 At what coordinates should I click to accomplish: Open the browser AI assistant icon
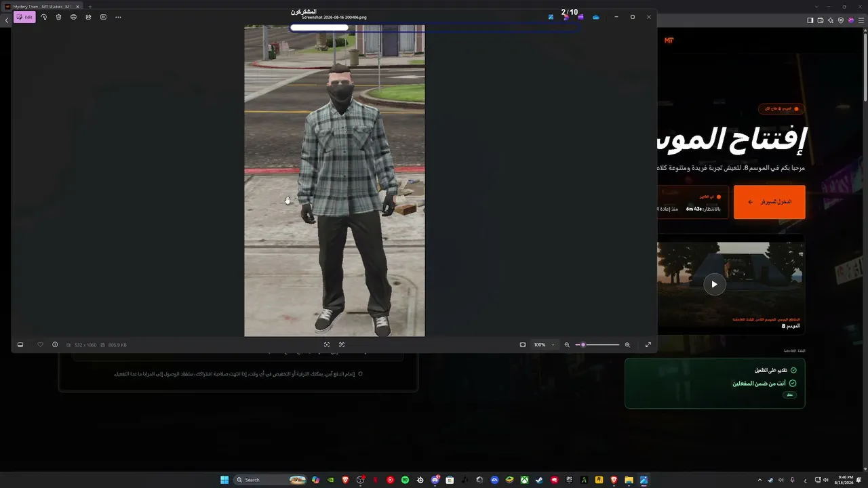[831, 20]
